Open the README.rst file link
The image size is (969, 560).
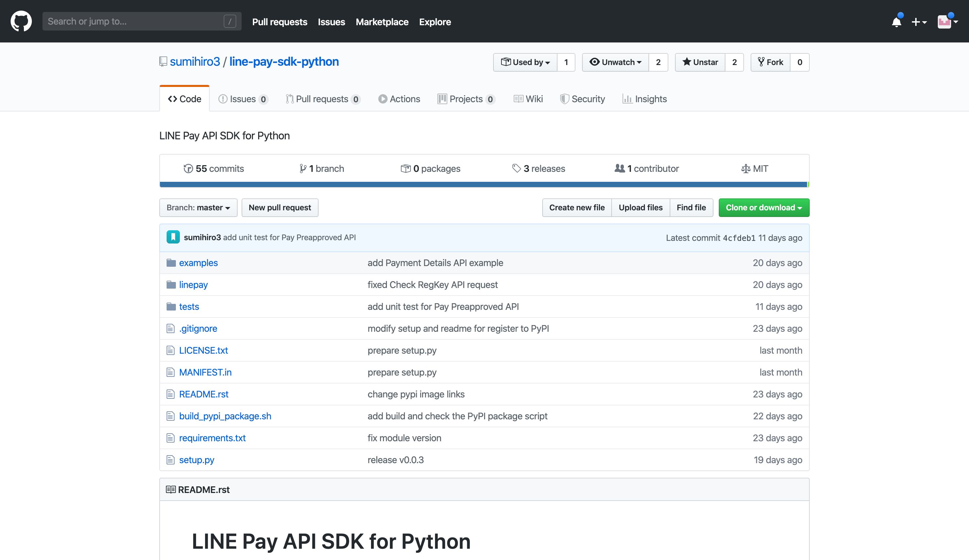coord(204,394)
